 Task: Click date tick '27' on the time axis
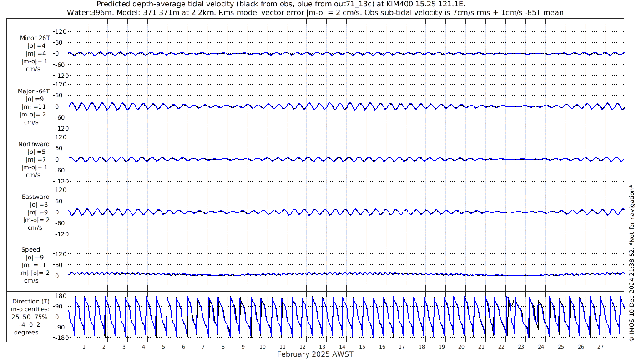[601, 347]
